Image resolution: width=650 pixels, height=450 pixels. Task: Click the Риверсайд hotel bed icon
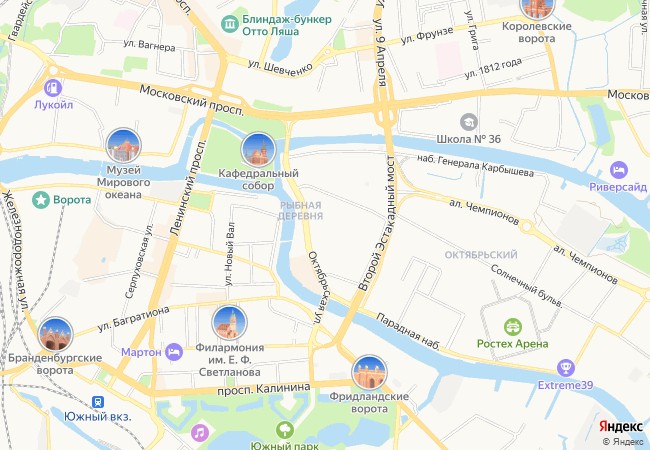tap(618, 170)
